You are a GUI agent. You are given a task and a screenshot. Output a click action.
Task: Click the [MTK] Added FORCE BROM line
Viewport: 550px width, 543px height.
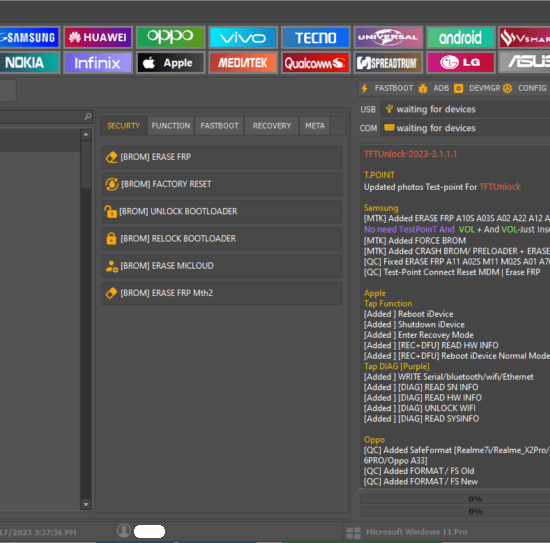click(415, 241)
